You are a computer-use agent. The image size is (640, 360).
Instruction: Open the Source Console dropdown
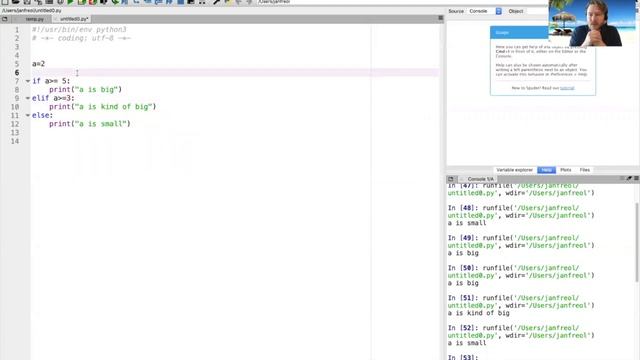(x=485, y=11)
